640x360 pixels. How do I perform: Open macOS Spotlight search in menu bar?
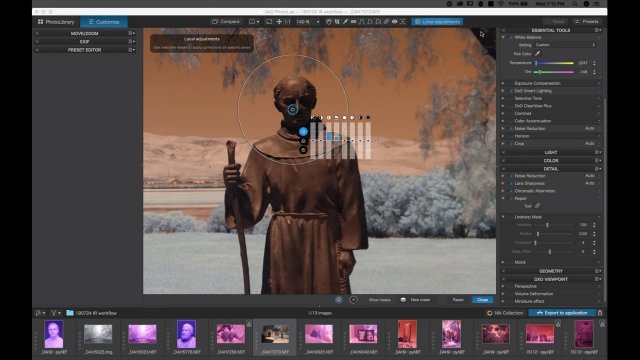575,4
